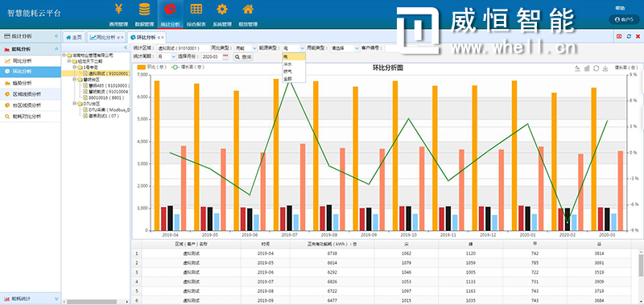Click the 统计区域 input field

[183, 48]
